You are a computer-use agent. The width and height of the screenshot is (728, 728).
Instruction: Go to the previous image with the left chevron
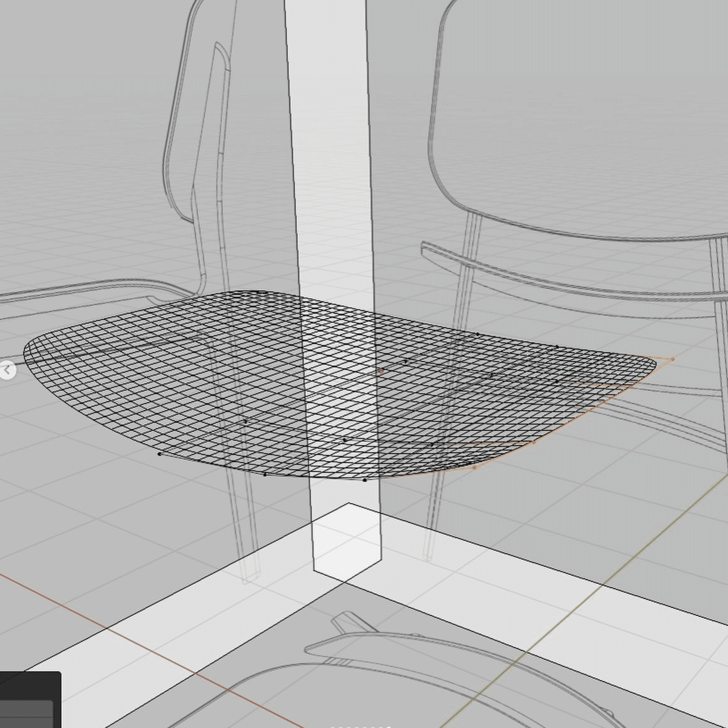(7, 370)
